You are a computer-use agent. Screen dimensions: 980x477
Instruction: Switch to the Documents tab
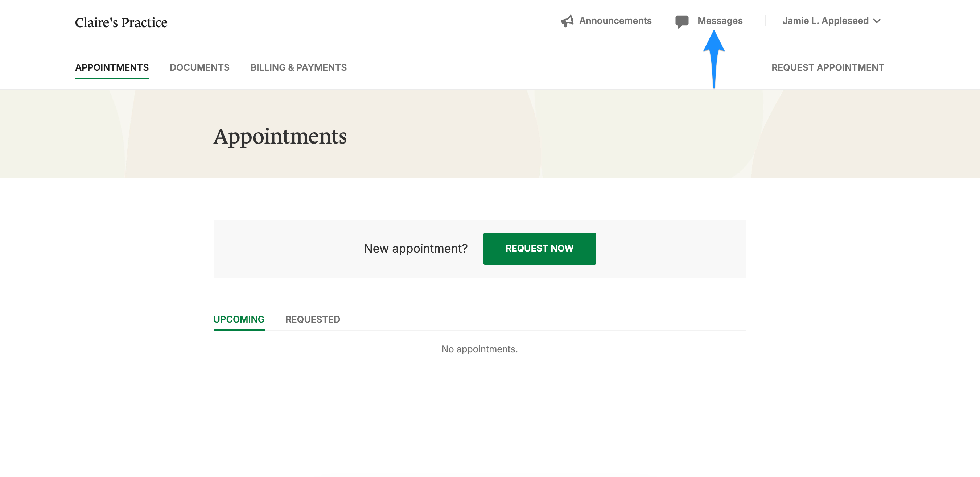point(199,68)
